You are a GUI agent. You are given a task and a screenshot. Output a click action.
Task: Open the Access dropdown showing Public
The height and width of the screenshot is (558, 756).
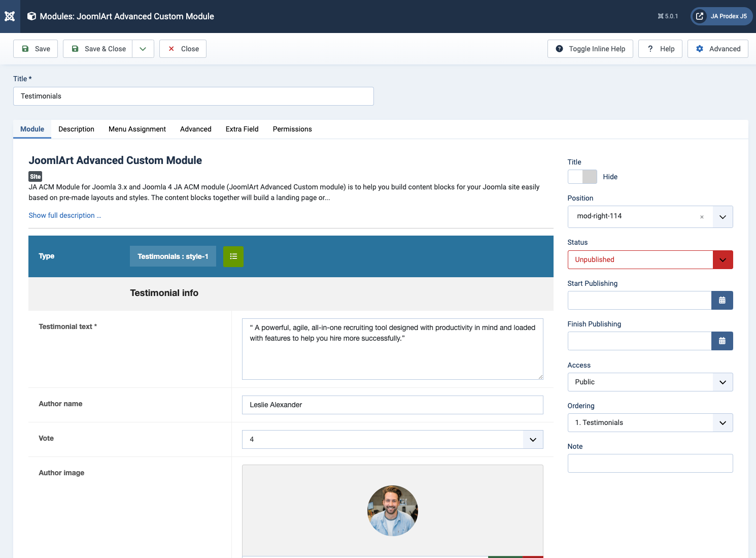point(650,382)
